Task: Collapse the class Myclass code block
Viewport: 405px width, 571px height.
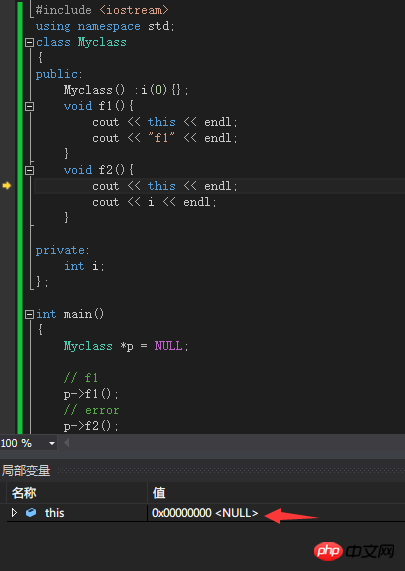Action: click(x=29, y=43)
